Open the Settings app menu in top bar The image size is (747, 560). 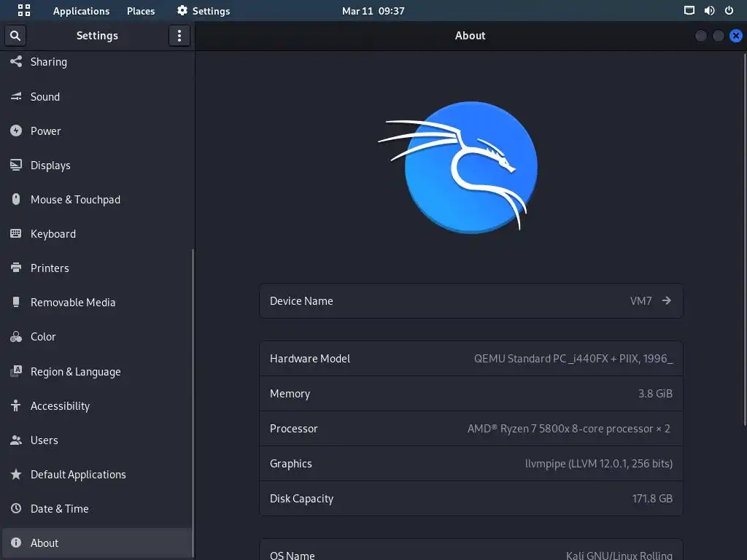pyautogui.click(x=204, y=11)
